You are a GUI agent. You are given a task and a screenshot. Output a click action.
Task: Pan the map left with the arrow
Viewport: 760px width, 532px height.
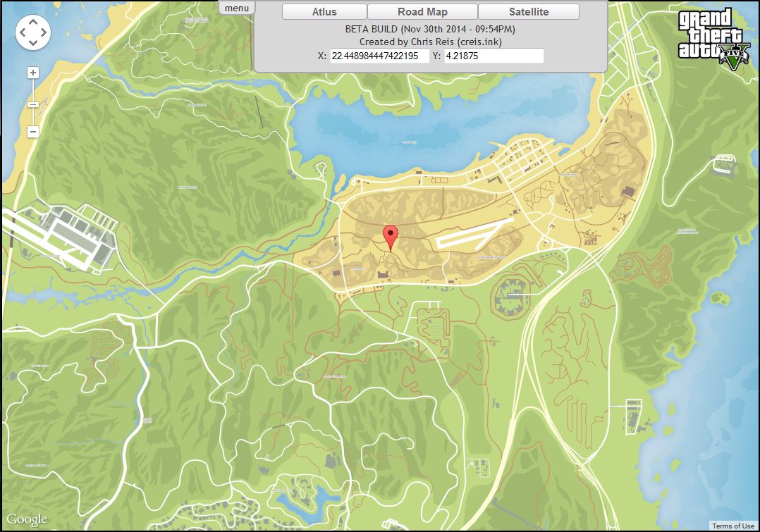coord(23,32)
